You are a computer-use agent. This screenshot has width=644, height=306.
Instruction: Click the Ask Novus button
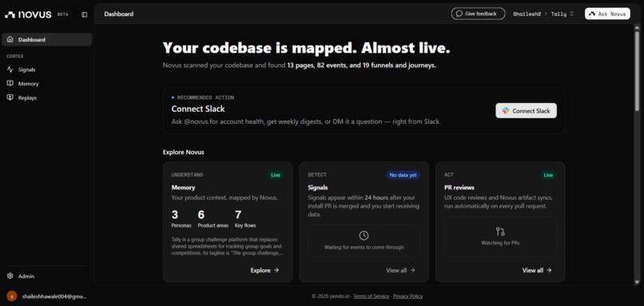[607, 14]
